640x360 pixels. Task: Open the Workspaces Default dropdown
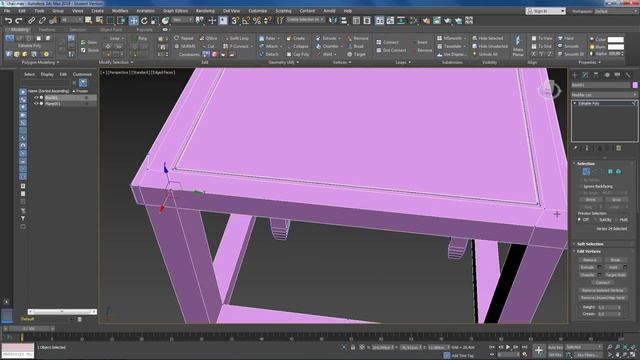click(615, 11)
